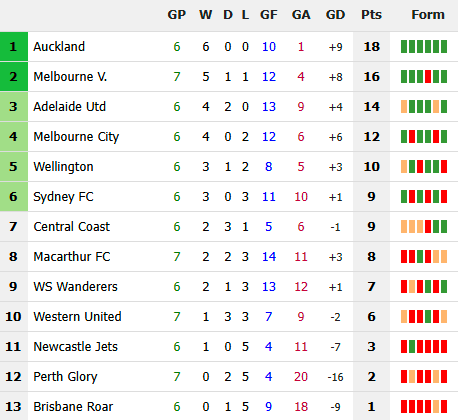The width and height of the screenshot is (458, 420).
Task: Open the Melbourne V. team link
Action: point(70,77)
